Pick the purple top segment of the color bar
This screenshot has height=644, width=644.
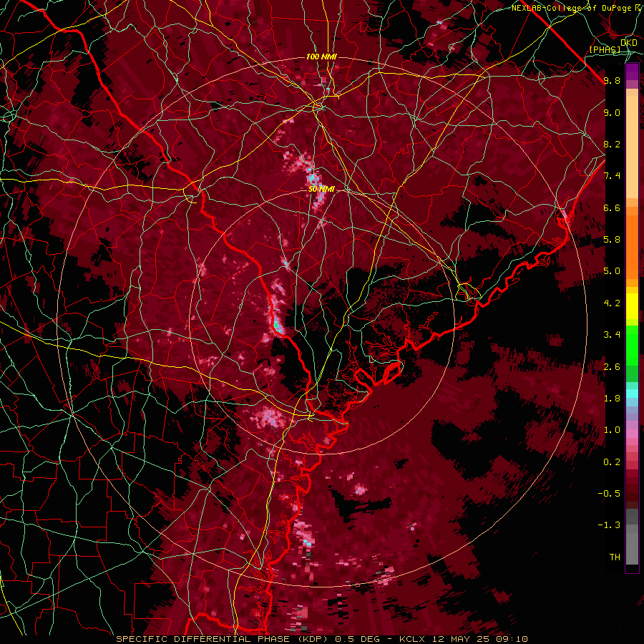pos(632,72)
